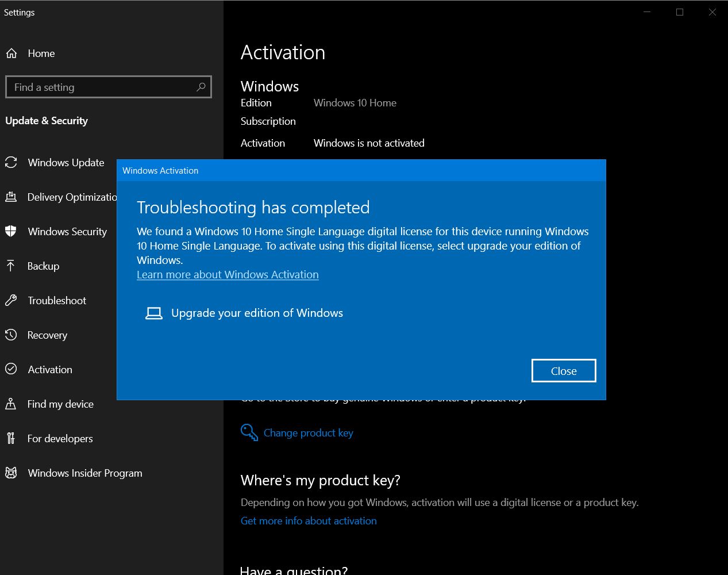Screen dimensions: 728x575
Task: Open Learn more about Windows Activation link
Action: click(x=228, y=274)
